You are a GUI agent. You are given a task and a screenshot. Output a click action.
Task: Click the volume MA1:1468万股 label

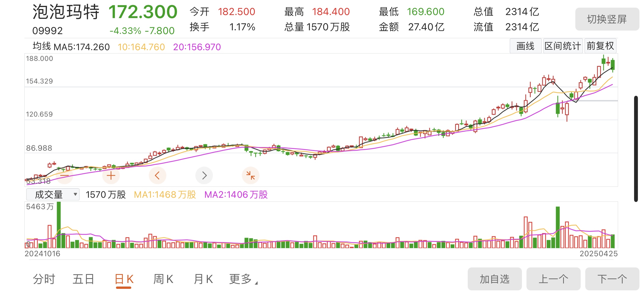[165, 195]
